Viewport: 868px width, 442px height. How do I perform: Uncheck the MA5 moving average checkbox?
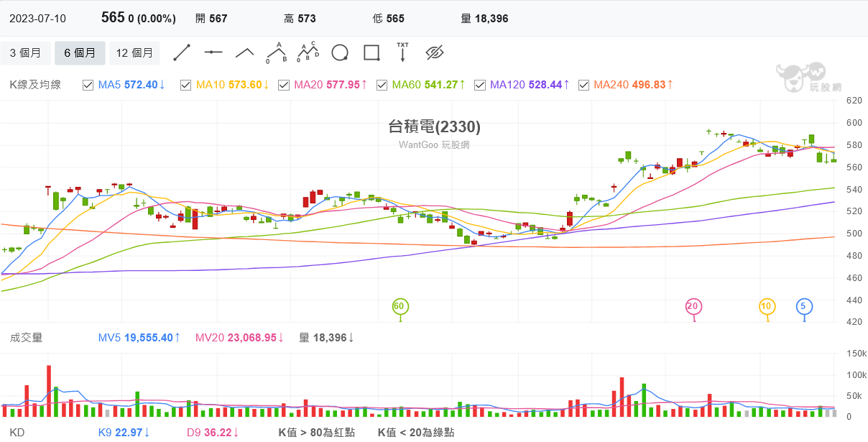(x=88, y=85)
